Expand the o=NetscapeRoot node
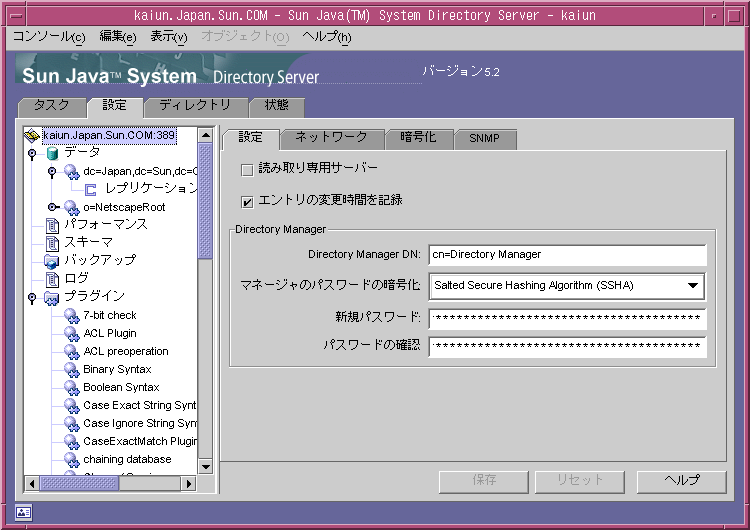Screen dimensions: 750x530 tap(53, 207)
